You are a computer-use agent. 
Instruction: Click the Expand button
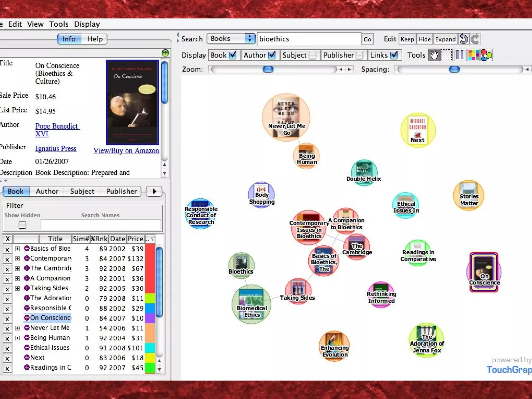[x=445, y=39]
